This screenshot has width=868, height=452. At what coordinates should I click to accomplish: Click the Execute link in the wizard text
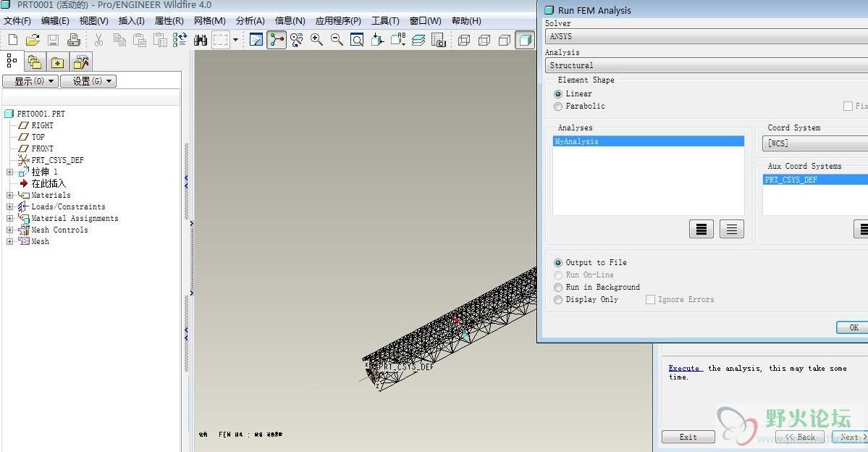[684, 369]
